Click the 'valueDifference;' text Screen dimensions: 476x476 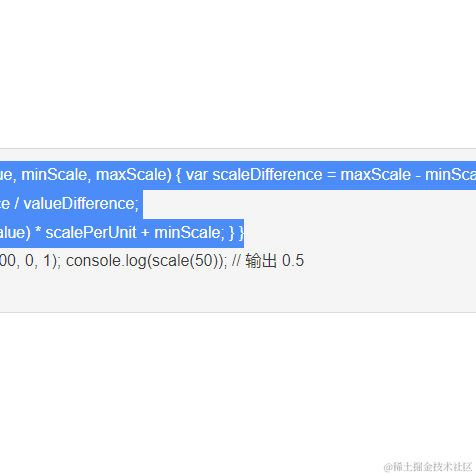[x=81, y=204]
